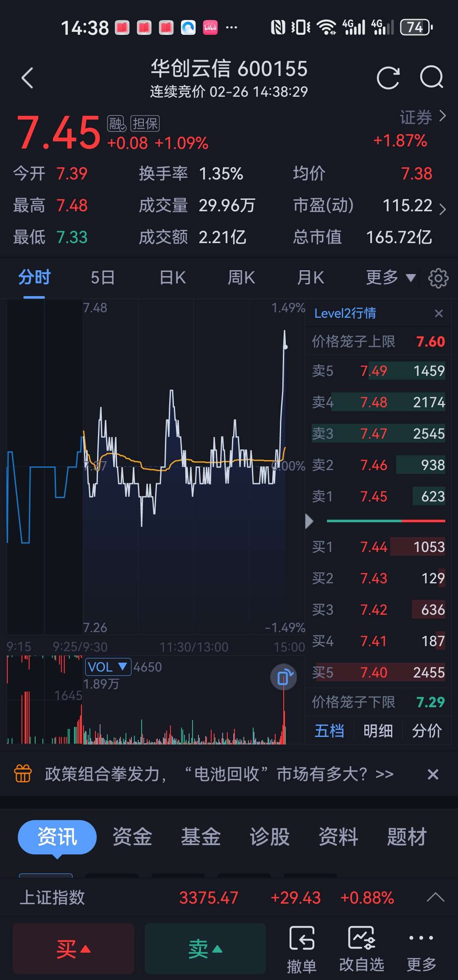
Task: Open the 买 buy options button
Action: point(74,949)
